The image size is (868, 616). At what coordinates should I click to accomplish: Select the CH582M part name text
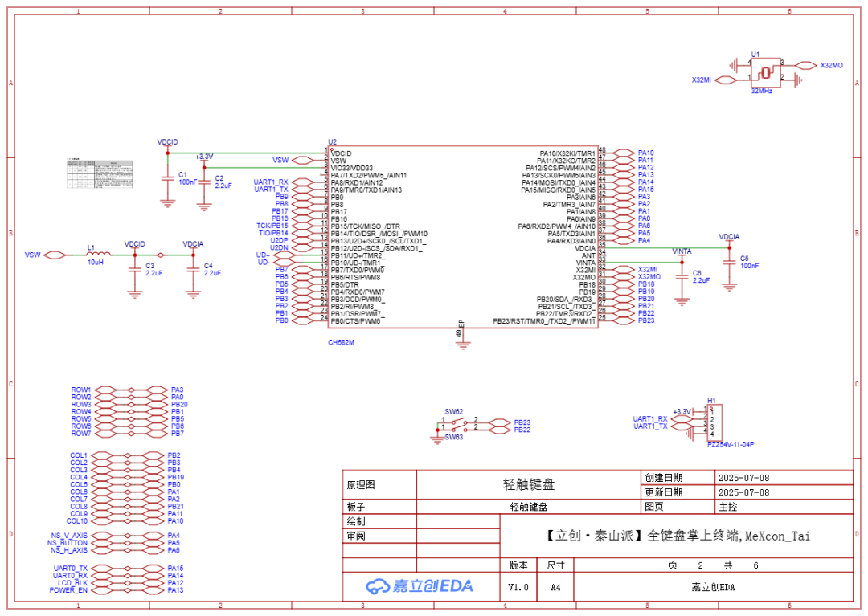[341, 342]
